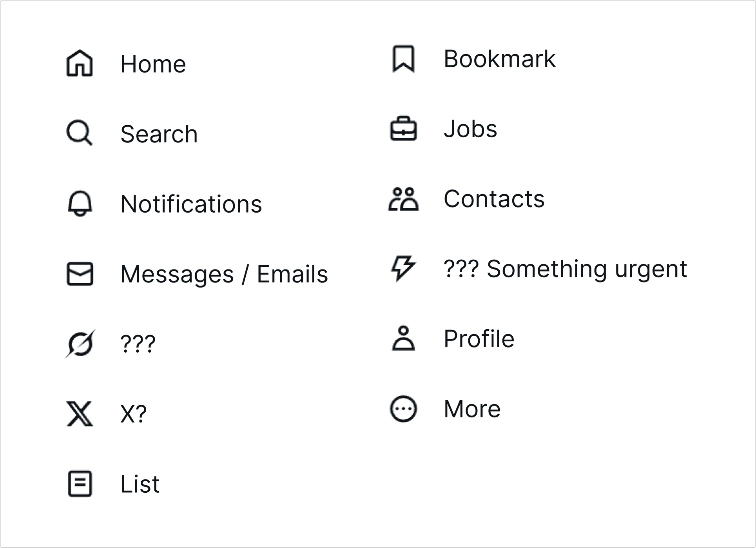The height and width of the screenshot is (548, 756).
Task: Click the More circled ellipsis icon
Action: (403, 409)
